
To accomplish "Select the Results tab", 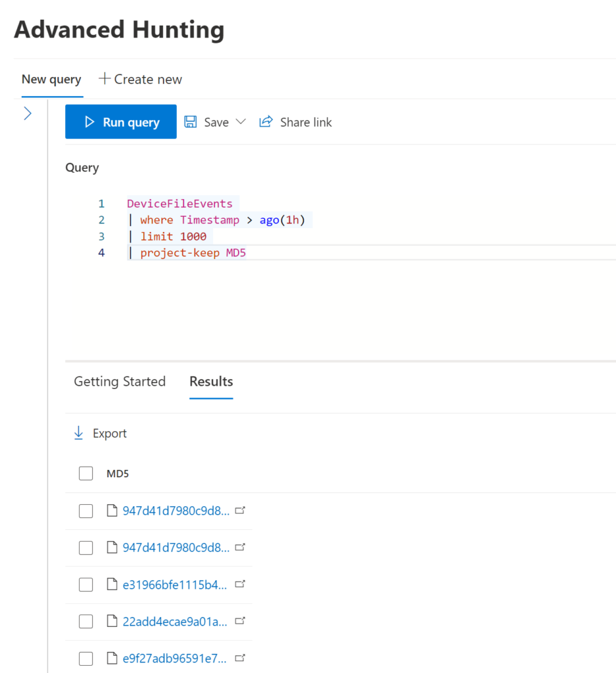I will click(x=211, y=382).
